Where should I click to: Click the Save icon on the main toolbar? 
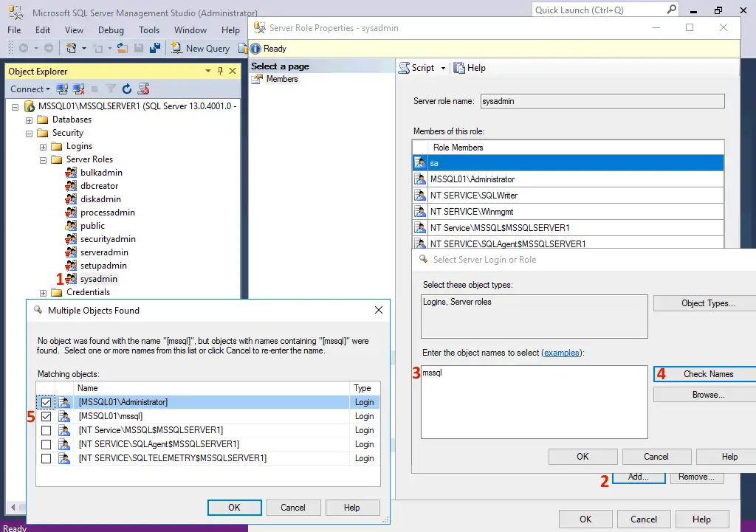[x=140, y=49]
